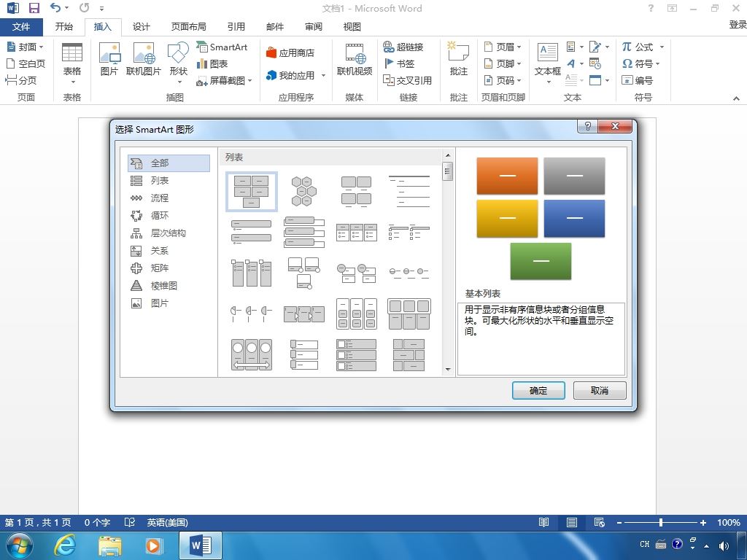Open the Windows Start menu
The width and height of the screenshot is (747, 560).
pyautogui.click(x=20, y=545)
